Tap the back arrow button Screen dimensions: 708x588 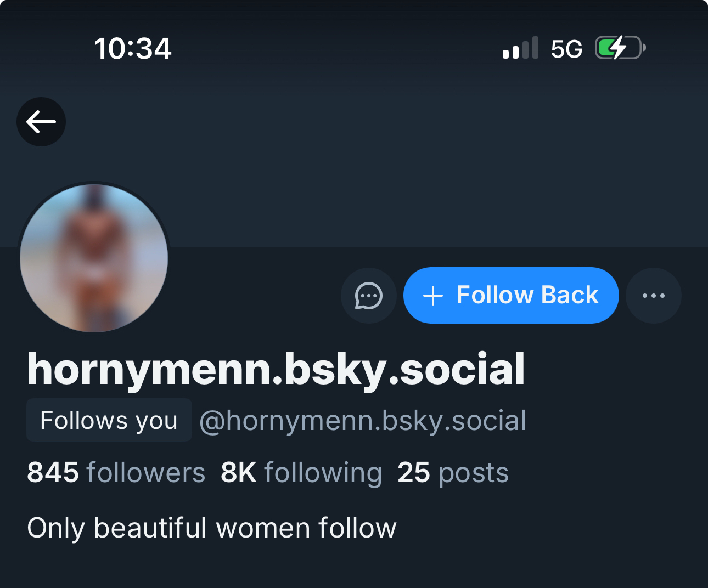[41, 122]
